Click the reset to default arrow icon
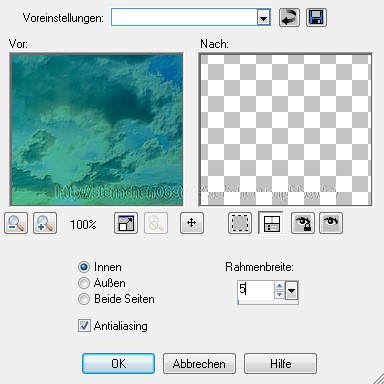The image size is (384, 384). pos(289,17)
